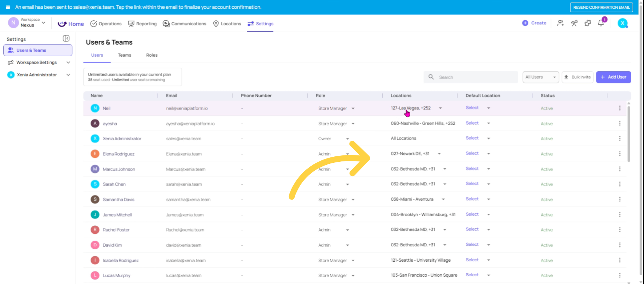Image resolution: width=644 pixels, height=284 pixels.
Task: Open Settings in top navigation
Action: [260, 24]
